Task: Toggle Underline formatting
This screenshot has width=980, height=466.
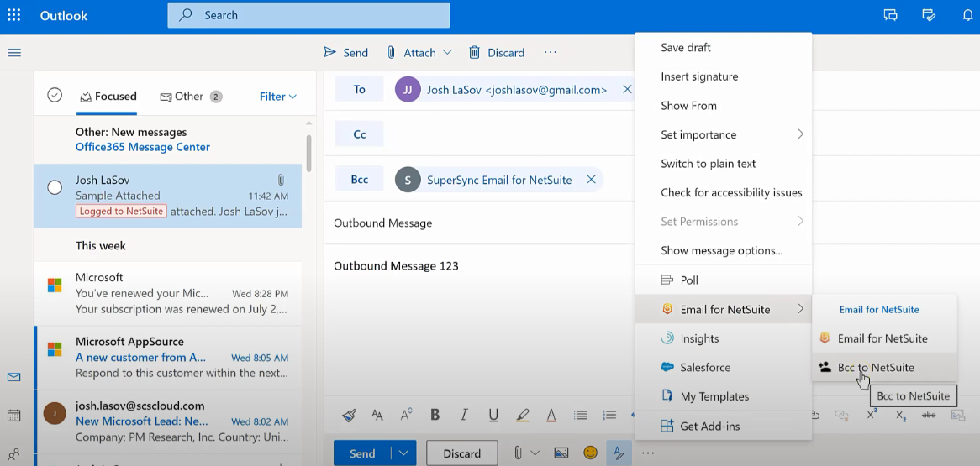Action: [x=493, y=415]
